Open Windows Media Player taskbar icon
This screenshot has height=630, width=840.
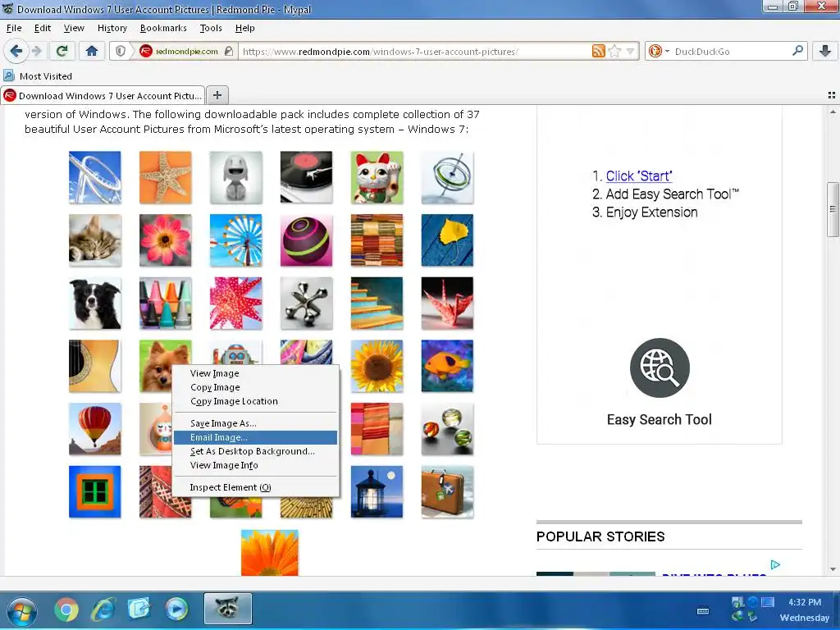tap(176, 609)
